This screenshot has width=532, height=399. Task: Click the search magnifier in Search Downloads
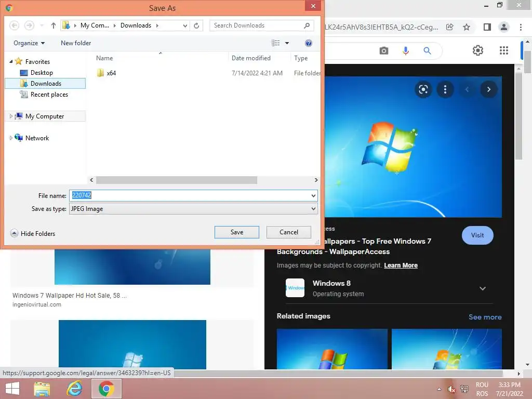[x=307, y=25]
